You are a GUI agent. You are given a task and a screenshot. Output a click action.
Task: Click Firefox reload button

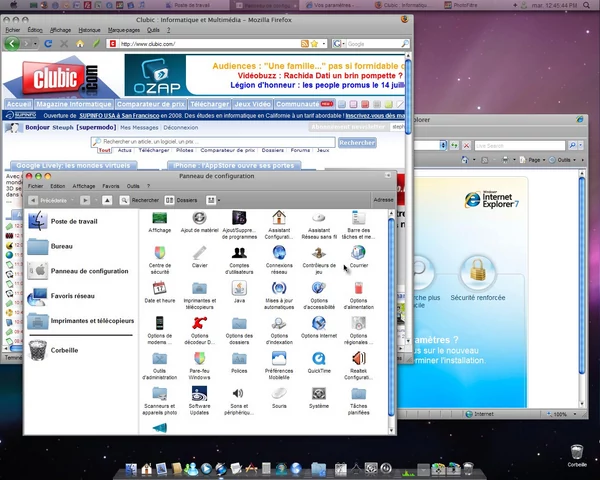tap(48, 44)
